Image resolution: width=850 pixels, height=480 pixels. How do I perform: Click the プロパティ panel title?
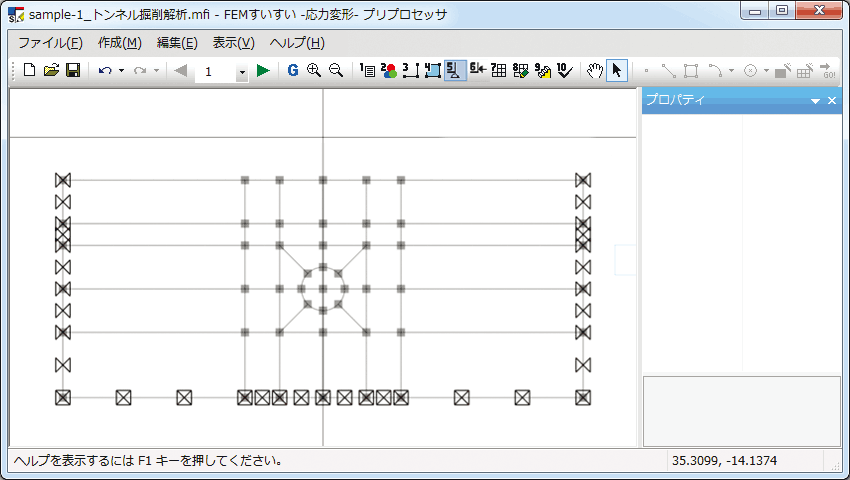[x=675, y=100]
